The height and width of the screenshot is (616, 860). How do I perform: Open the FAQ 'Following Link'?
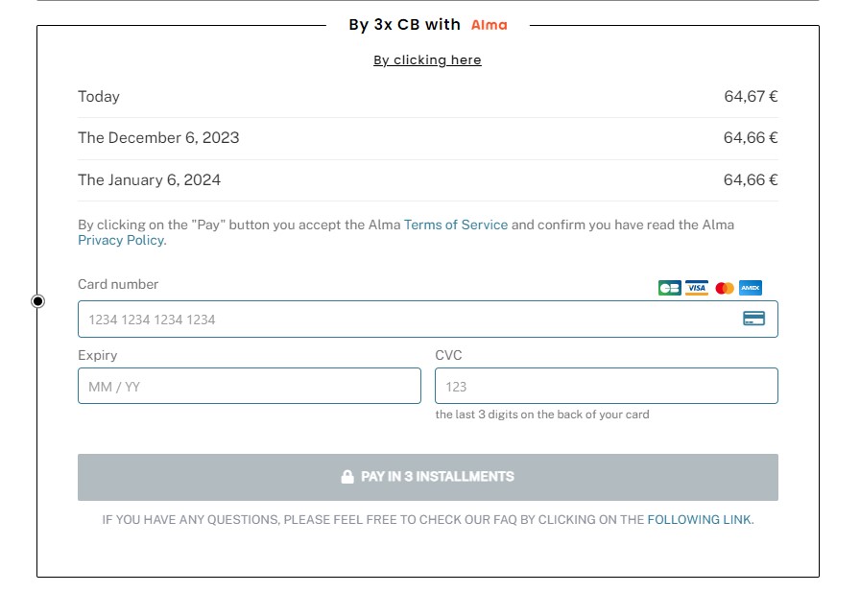(699, 519)
